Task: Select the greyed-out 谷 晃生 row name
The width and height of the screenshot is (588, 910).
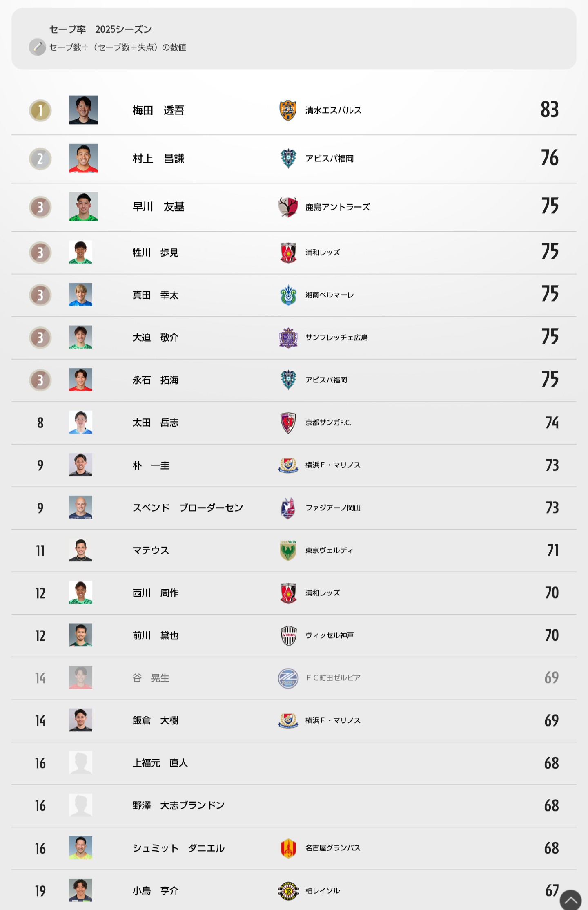Action: (151, 678)
